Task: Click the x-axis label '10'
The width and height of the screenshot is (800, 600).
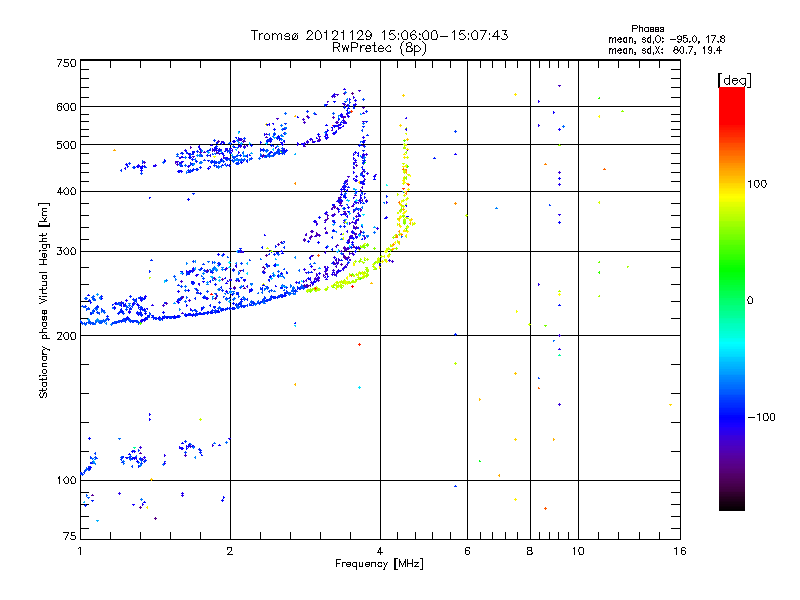Action: point(578,551)
